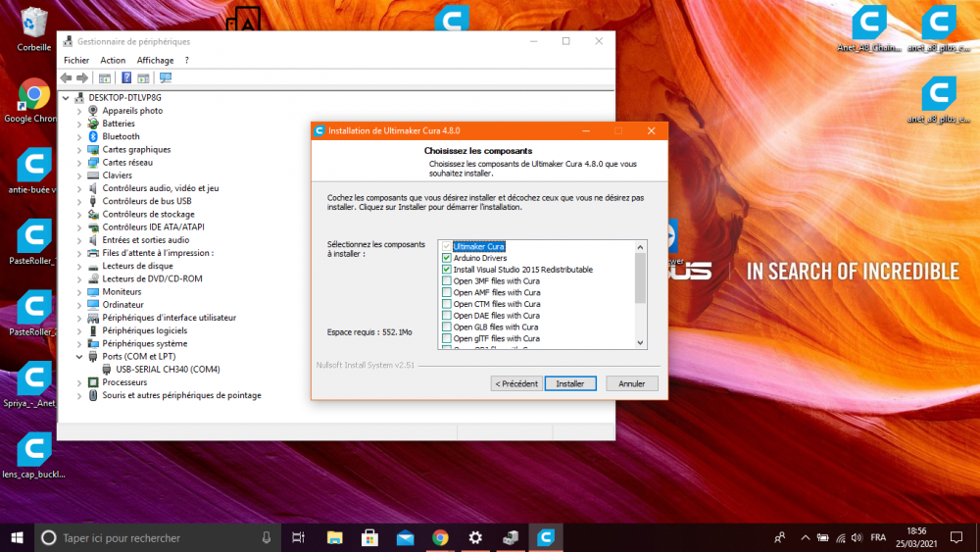The height and width of the screenshot is (552, 980).
Task: Open the ? help menu in Device Manager
Action: point(186,60)
